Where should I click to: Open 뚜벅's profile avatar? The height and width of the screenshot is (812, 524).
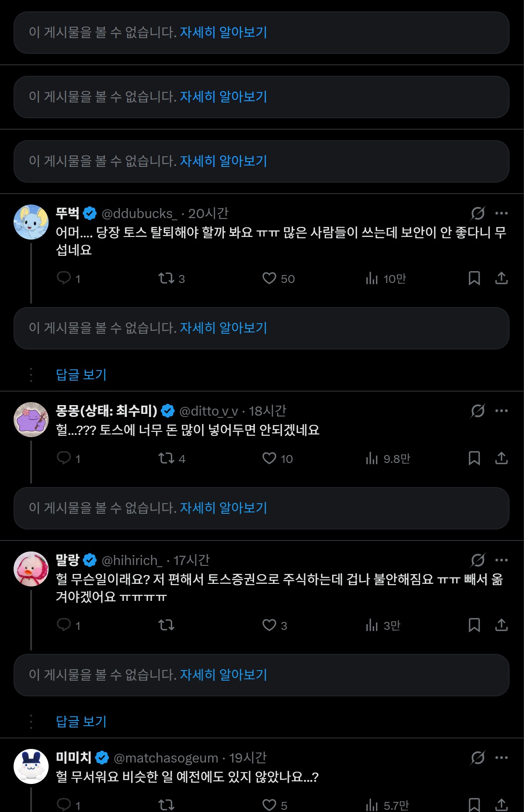click(31, 222)
